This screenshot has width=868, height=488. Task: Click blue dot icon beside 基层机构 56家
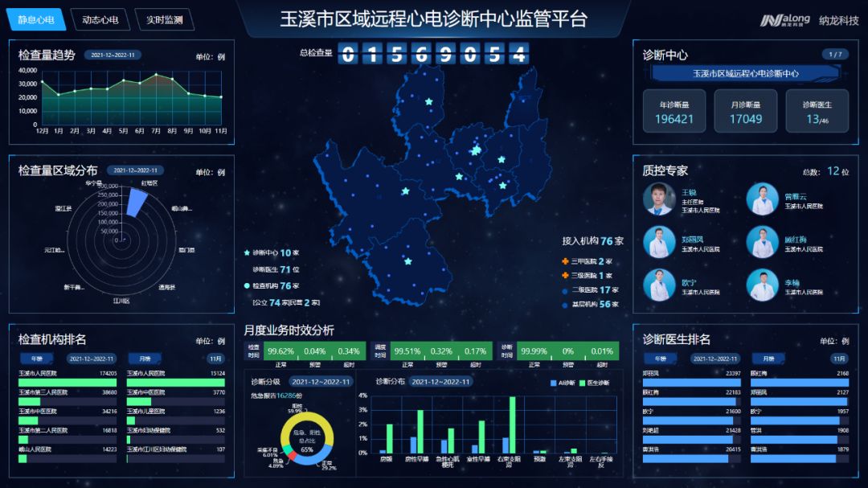[565, 306]
